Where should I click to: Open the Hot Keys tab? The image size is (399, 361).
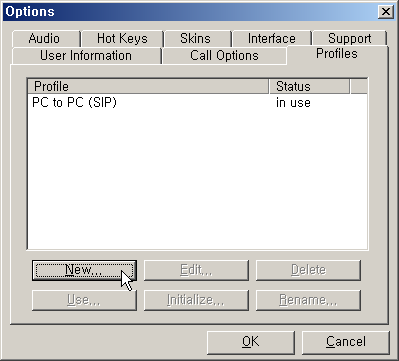point(122,39)
